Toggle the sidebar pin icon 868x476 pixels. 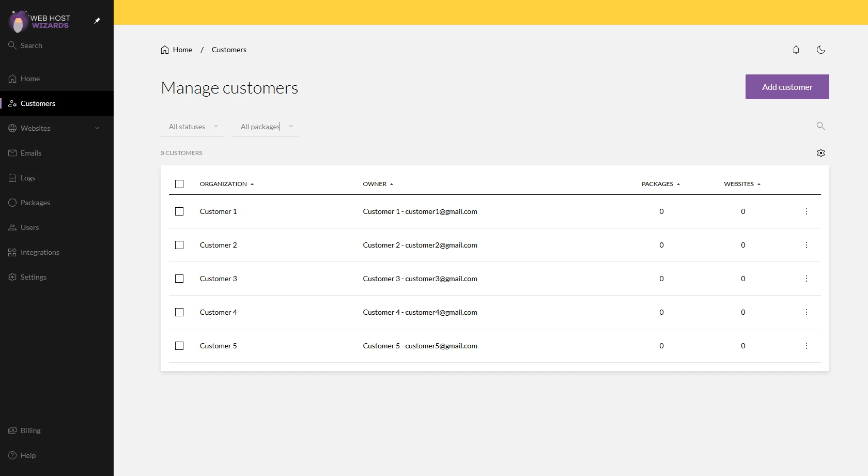pos(97,21)
